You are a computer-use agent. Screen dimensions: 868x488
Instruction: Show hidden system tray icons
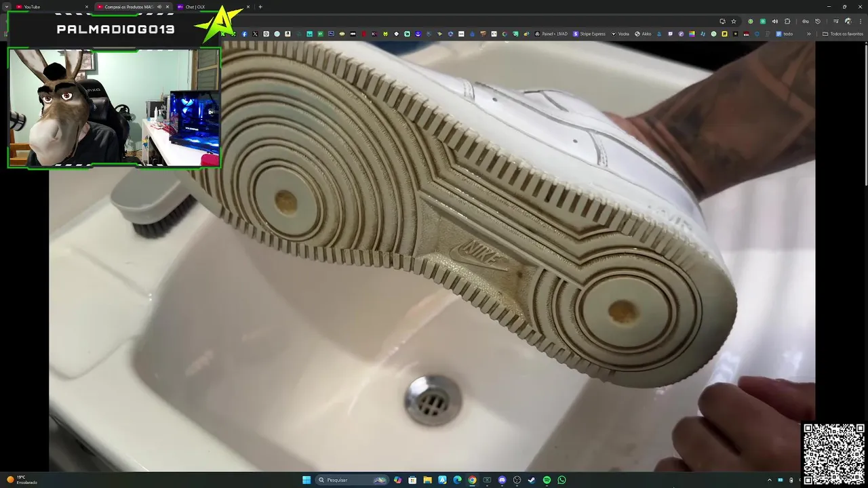(770, 480)
